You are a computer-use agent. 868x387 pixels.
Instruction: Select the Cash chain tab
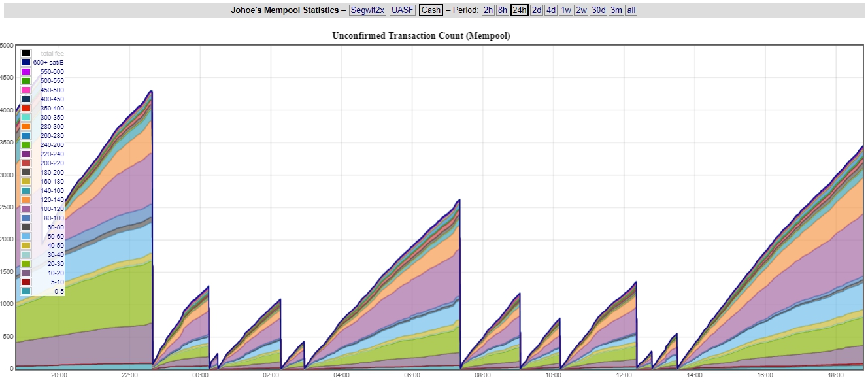click(431, 10)
